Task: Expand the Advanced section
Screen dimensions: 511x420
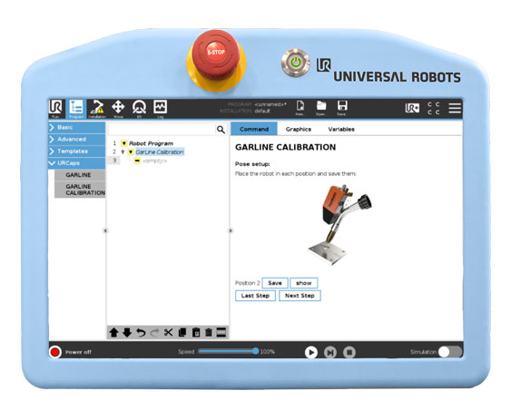Action: pos(77,140)
